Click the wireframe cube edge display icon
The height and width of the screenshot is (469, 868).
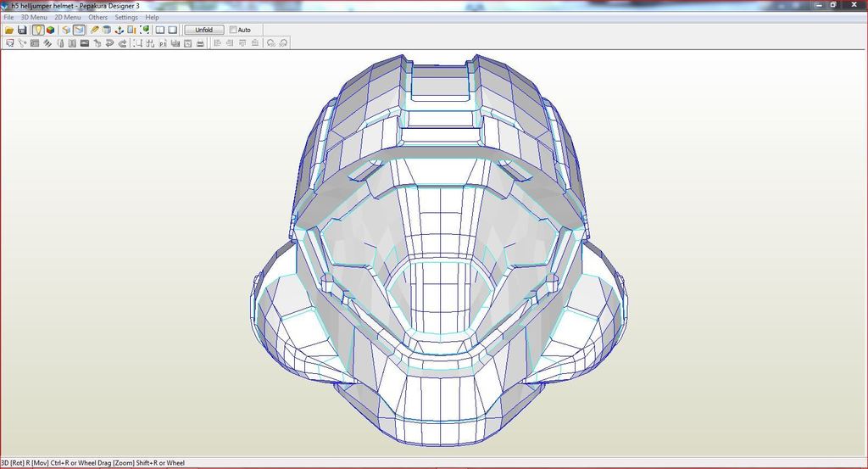pyautogui.click(x=66, y=30)
